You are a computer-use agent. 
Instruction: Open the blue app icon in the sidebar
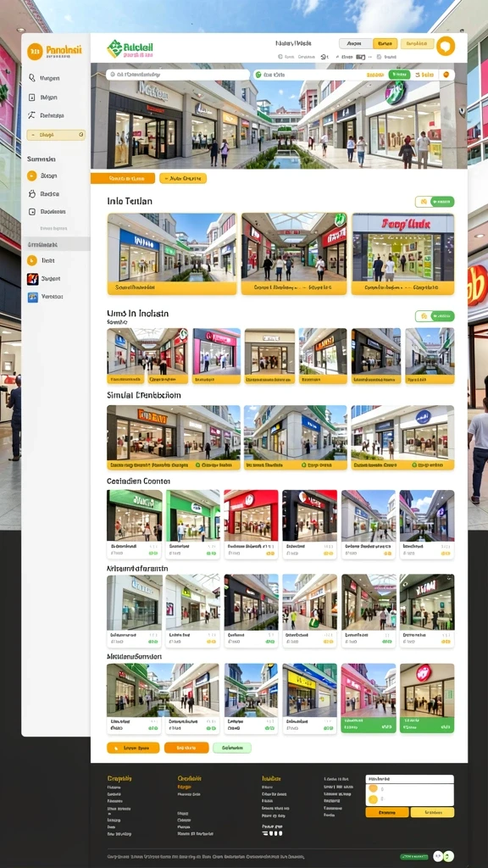[x=32, y=297]
